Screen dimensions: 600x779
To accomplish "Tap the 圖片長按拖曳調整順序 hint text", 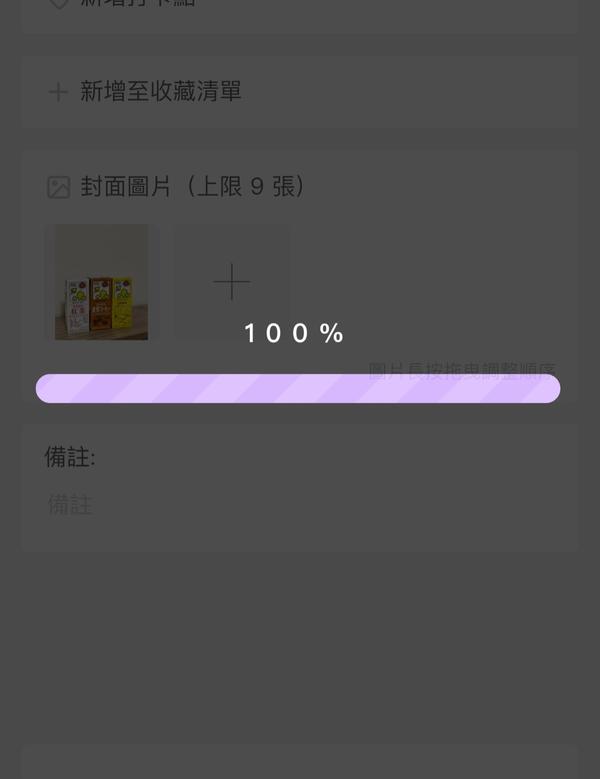I will [x=462, y=371].
